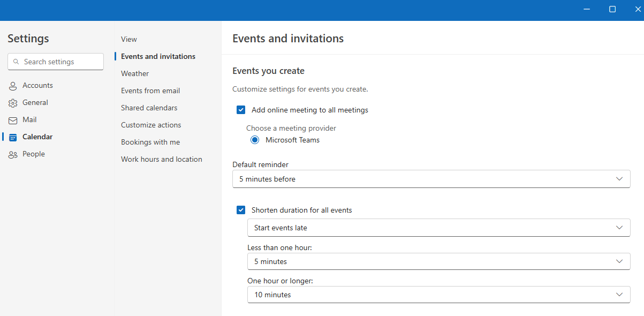The image size is (644, 316).
Task: Switch to the Weather settings page
Action: (134, 73)
